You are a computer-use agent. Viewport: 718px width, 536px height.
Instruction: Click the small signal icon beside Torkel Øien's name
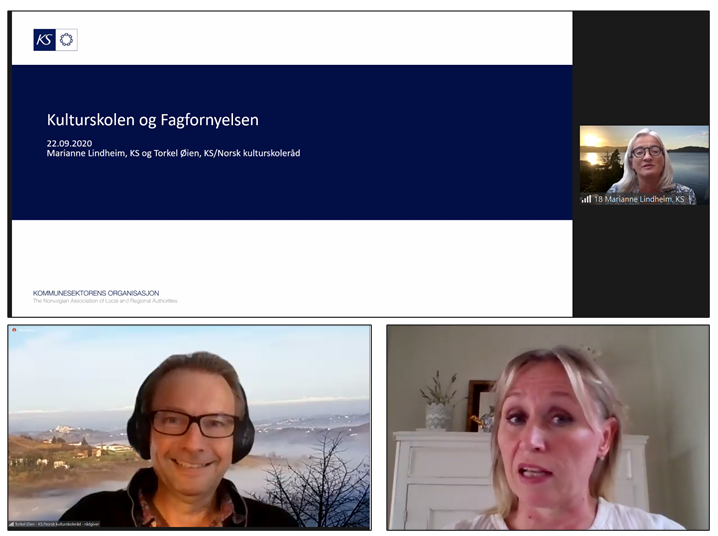[x=12, y=524]
